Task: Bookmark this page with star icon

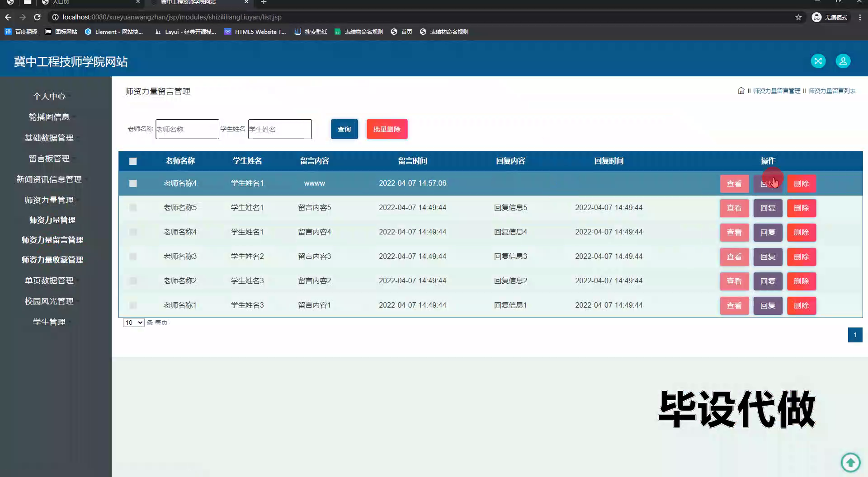Action: coord(798,17)
